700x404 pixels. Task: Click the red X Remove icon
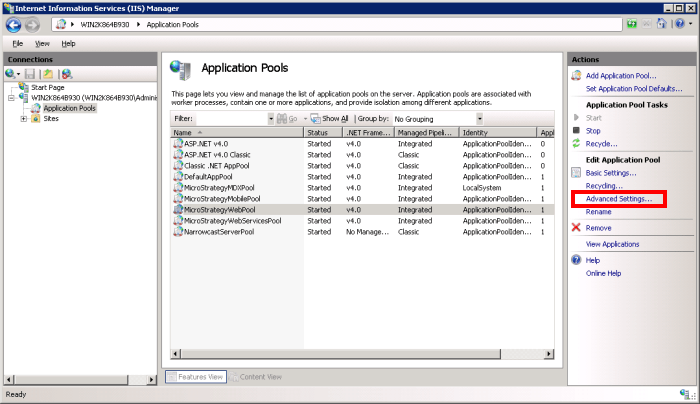tap(576, 228)
